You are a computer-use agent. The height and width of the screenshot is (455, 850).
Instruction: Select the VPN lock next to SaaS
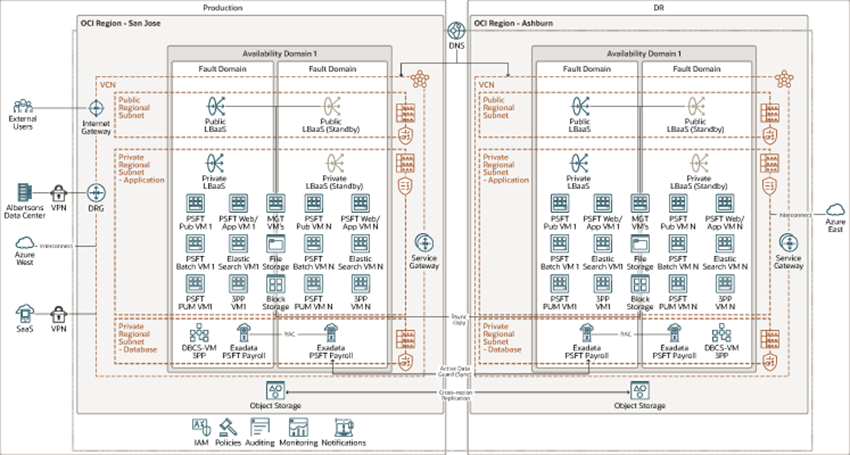59,315
